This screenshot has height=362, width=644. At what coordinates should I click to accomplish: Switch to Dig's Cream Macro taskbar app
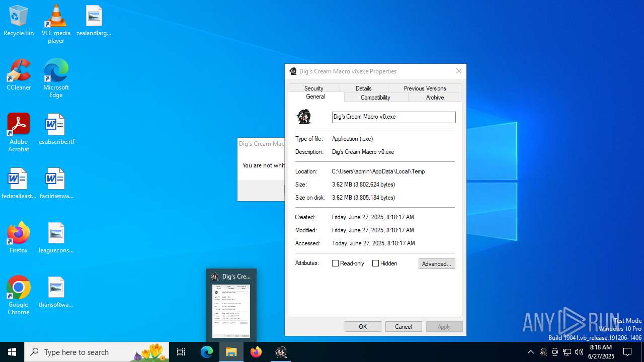click(x=281, y=352)
